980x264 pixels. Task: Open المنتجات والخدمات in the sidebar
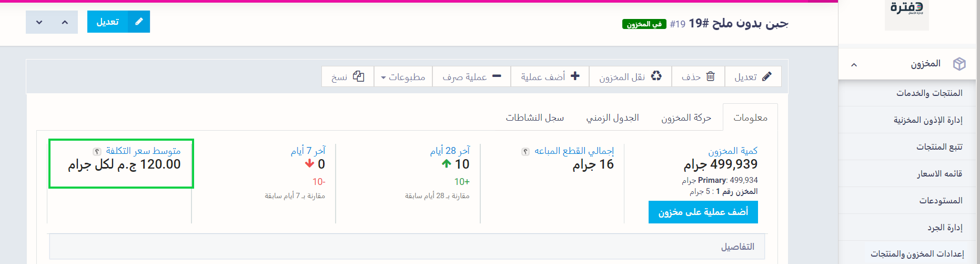point(929,93)
